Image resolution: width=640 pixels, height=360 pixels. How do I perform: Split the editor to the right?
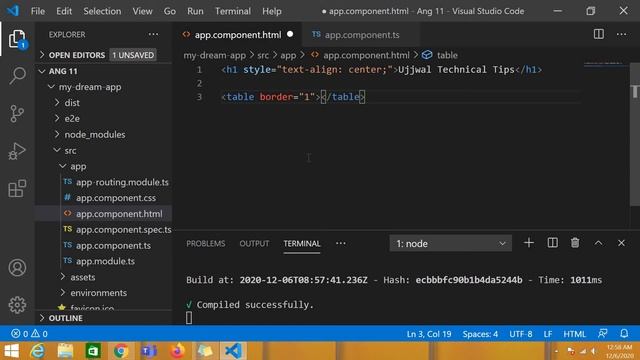click(598, 34)
